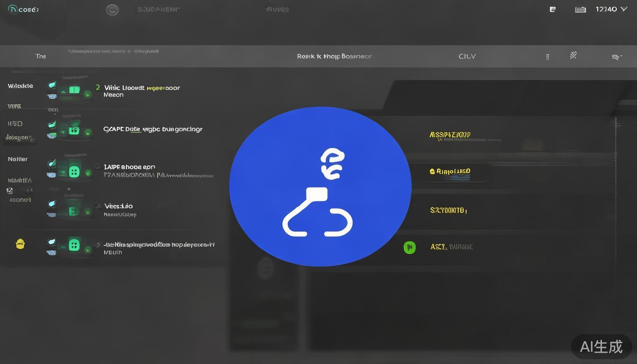Click the large blue circular logo
637x364 pixels.
coord(320,186)
